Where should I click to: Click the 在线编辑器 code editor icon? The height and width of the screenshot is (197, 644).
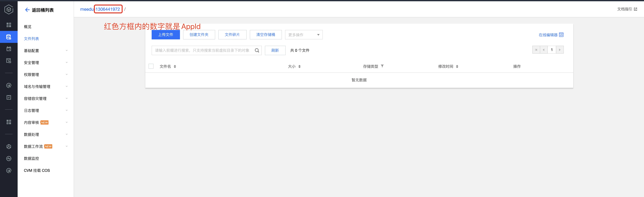tap(561, 35)
